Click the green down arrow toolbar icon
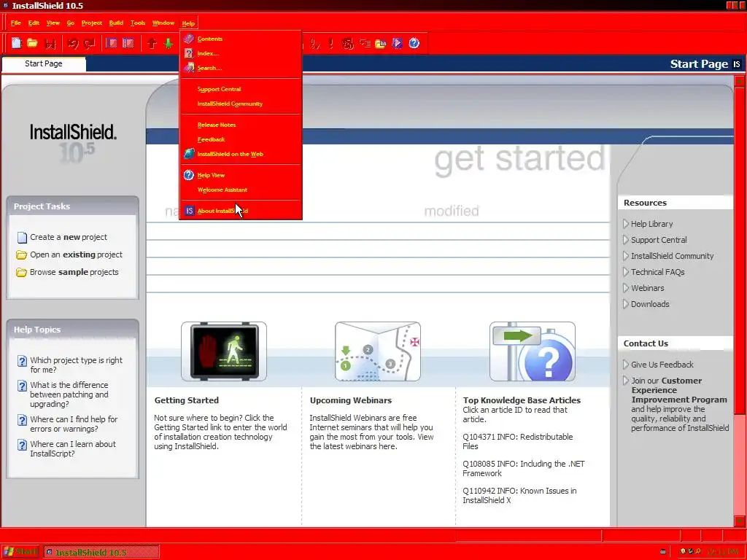This screenshot has width=747, height=560. (x=169, y=44)
